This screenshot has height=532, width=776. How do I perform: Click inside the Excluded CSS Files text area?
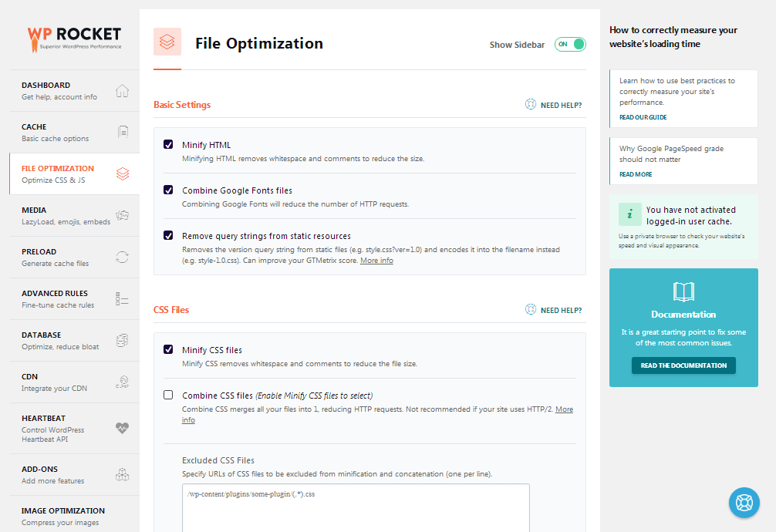pos(356,508)
